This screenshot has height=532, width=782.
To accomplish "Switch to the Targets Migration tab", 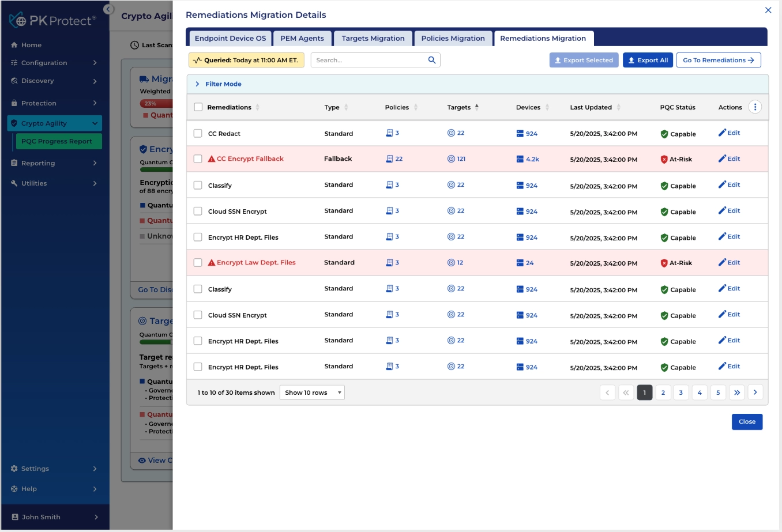I will (373, 39).
